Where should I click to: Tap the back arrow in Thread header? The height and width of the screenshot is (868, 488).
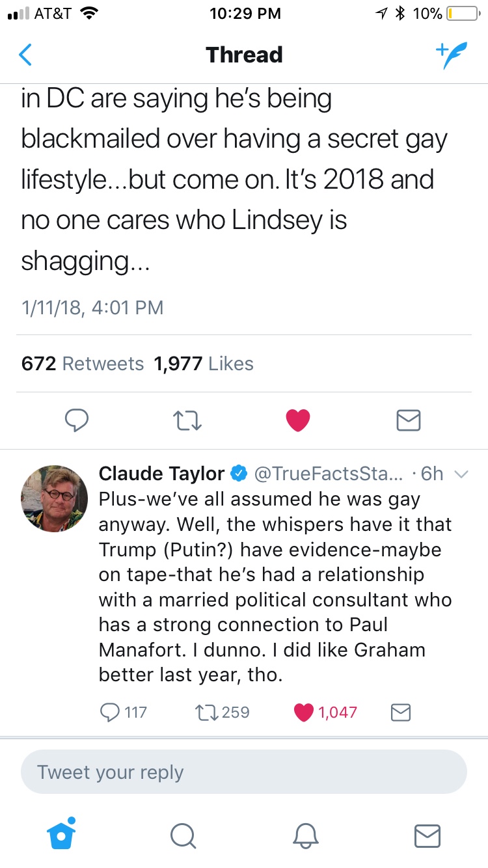[25, 55]
